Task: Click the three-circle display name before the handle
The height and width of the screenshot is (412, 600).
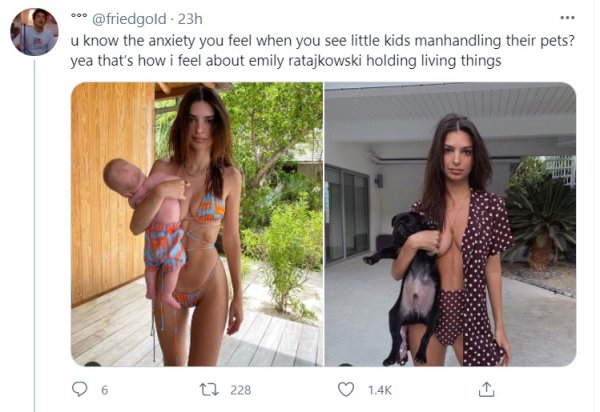Action: point(78,17)
